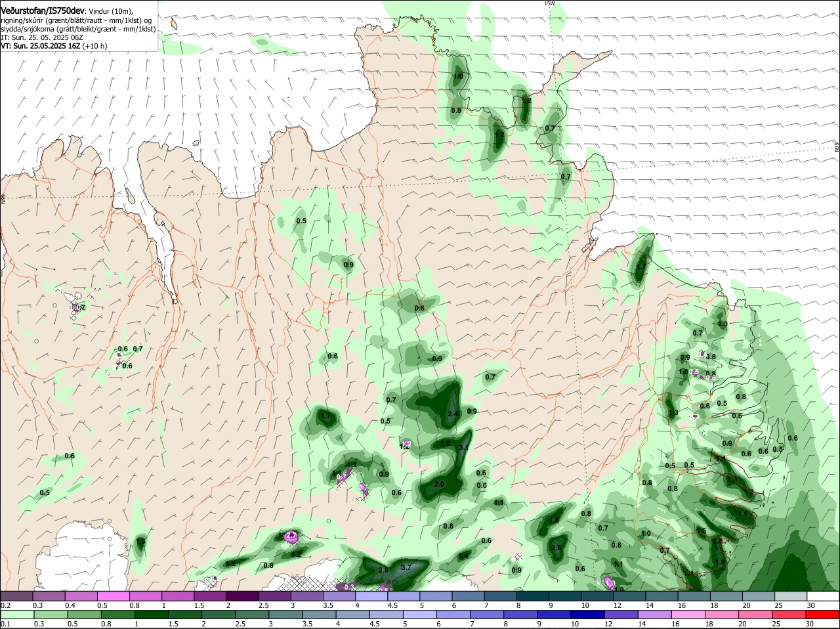The width and height of the screenshot is (840, 629).
Task: Click lavender snow swatch between 4 and 4.5
Action: click(x=370, y=596)
